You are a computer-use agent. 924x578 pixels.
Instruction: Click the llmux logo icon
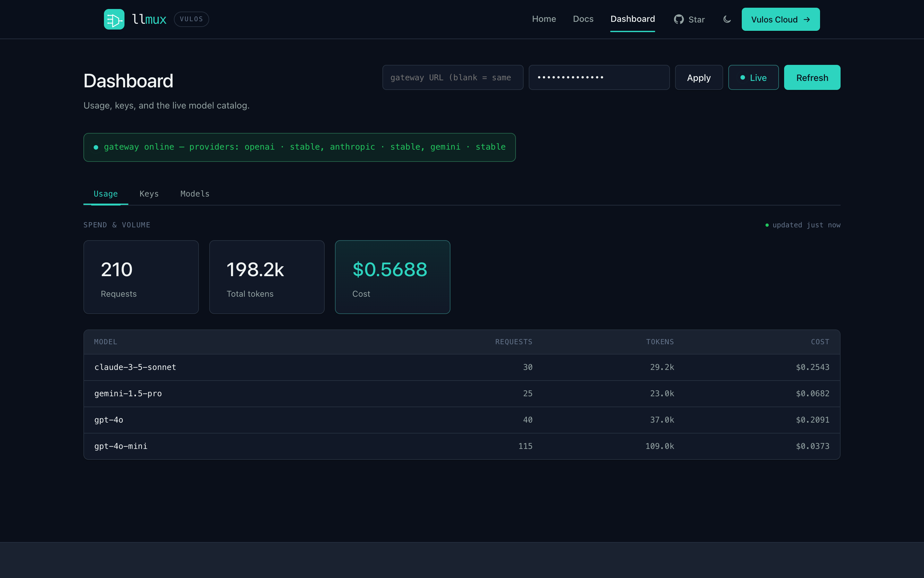coord(114,19)
